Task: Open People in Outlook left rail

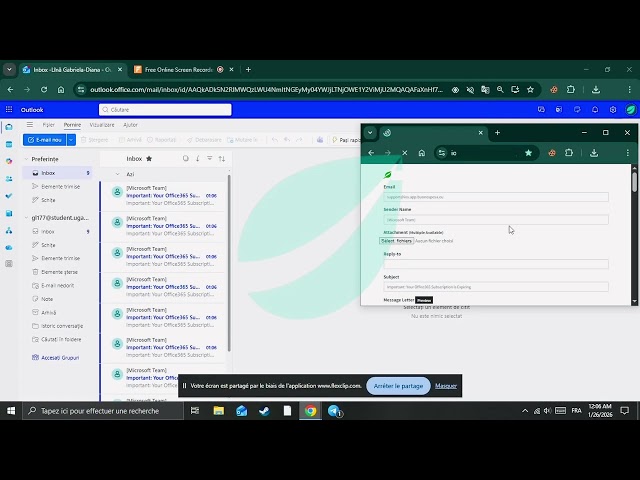Action: (9, 179)
